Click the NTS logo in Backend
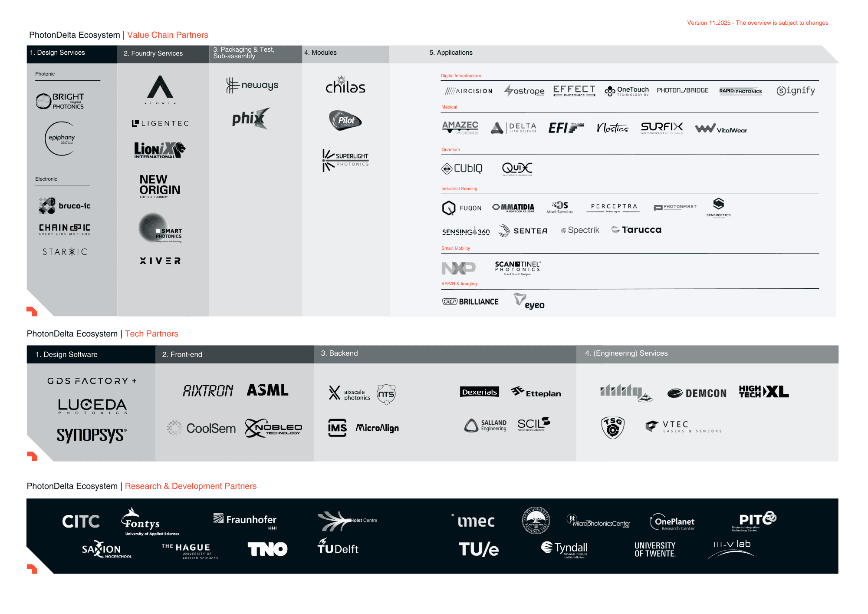The image size is (868, 614). tap(386, 394)
